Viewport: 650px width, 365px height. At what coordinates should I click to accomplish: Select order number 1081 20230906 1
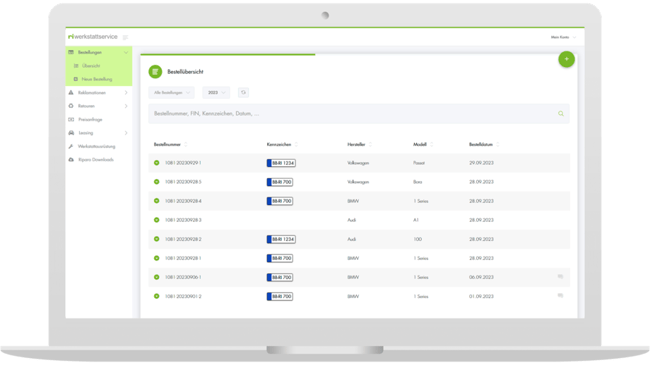[183, 277]
